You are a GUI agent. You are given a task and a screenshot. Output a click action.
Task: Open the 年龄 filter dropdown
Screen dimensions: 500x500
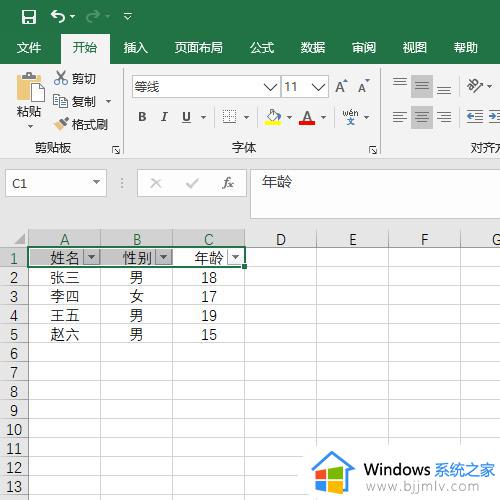coord(235,257)
